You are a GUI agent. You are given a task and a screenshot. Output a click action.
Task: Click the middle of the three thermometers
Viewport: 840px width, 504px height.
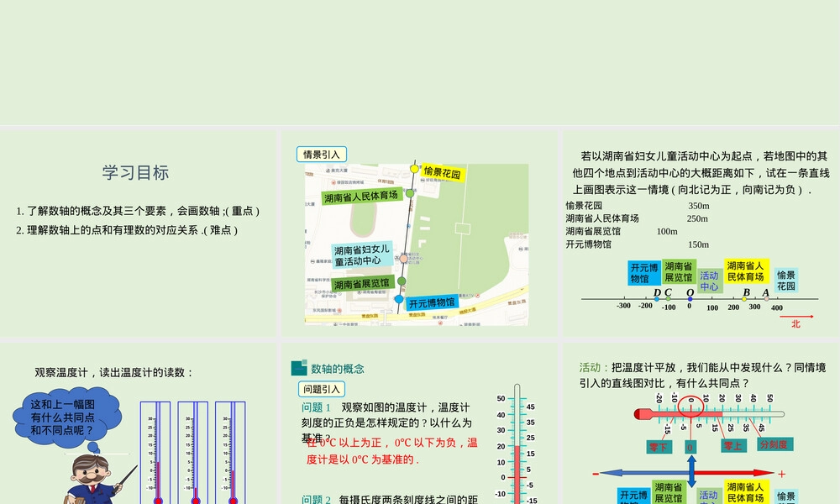(193, 453)
